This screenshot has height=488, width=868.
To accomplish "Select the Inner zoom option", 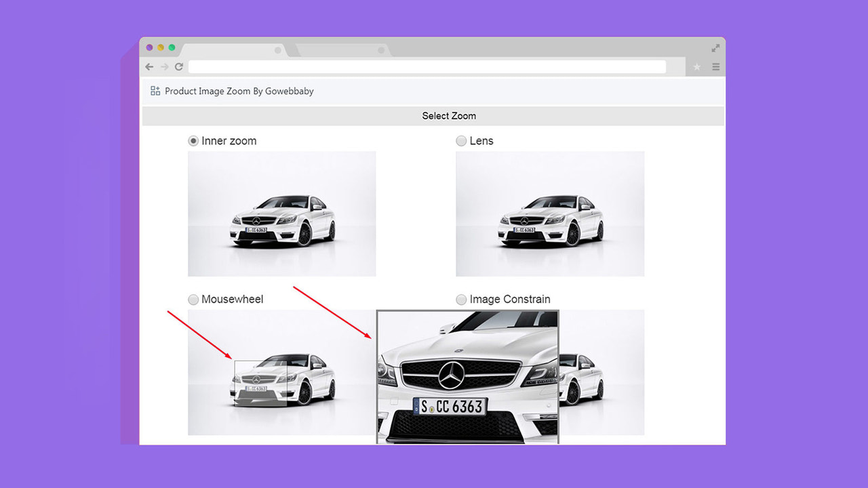I will [193, 140].
